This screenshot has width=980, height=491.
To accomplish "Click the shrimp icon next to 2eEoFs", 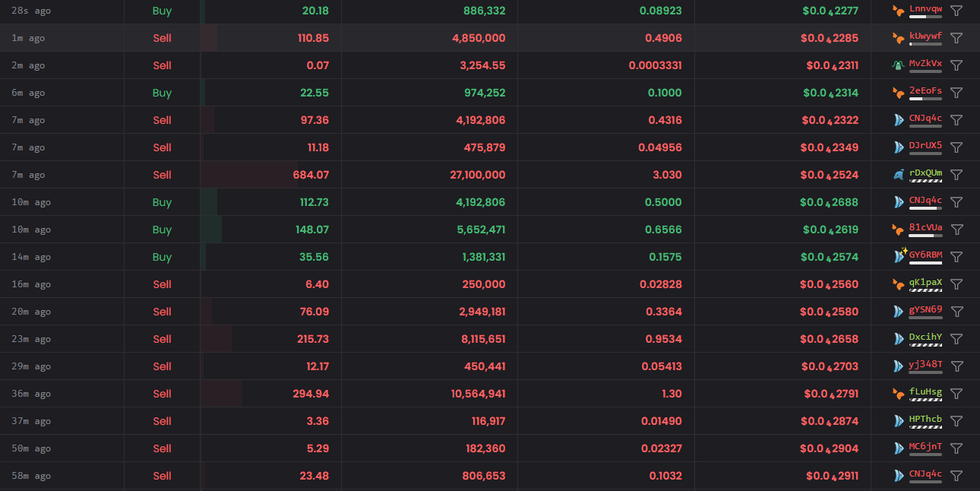I will [899, 93].
